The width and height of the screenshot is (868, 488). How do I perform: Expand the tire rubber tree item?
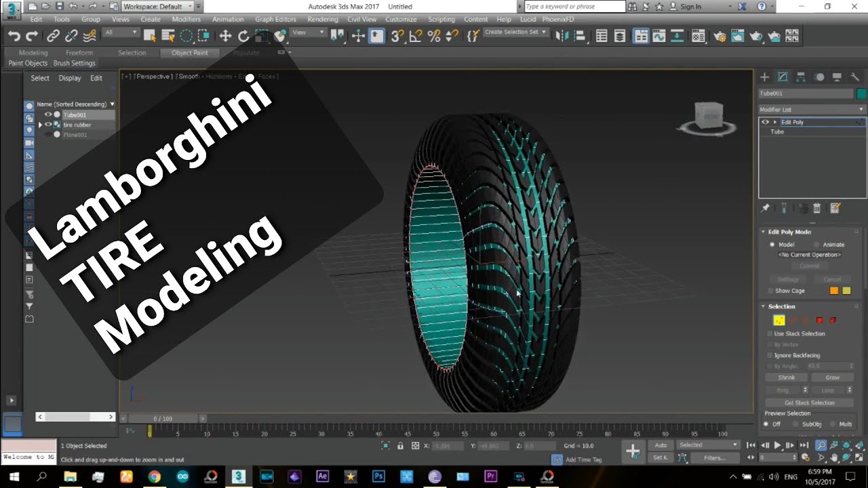point(40,125)
